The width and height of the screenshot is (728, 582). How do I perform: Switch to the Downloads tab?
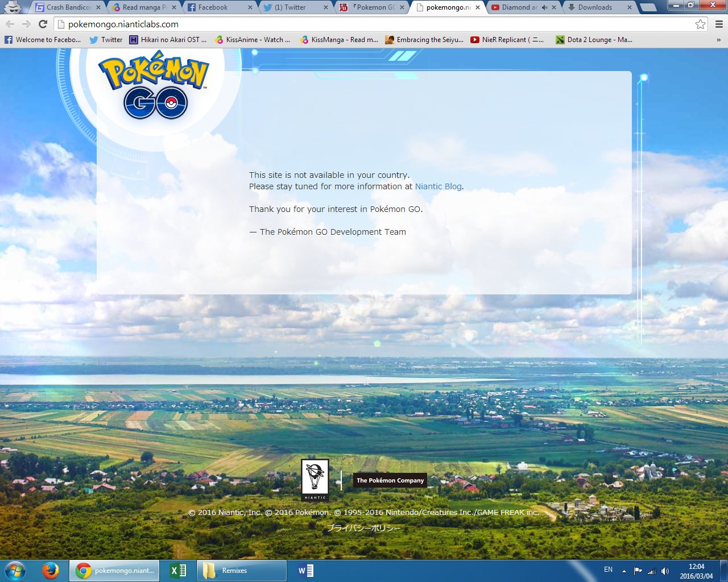click(x=596, y=7)
